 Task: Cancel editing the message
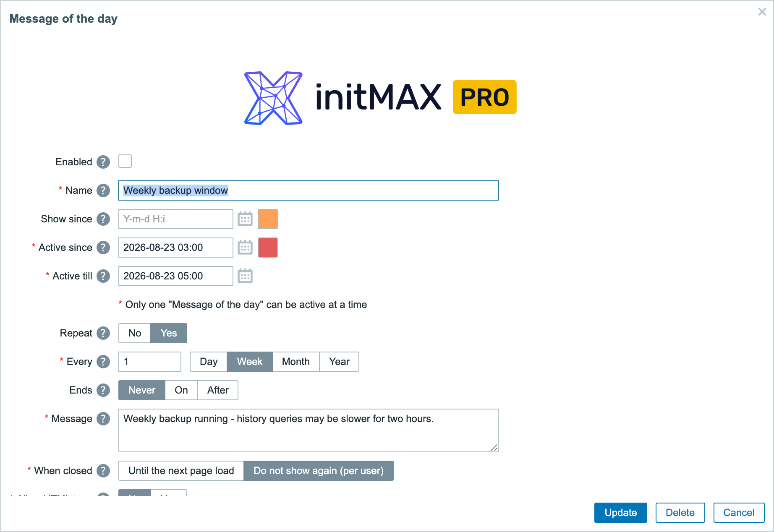coord(739,513)
